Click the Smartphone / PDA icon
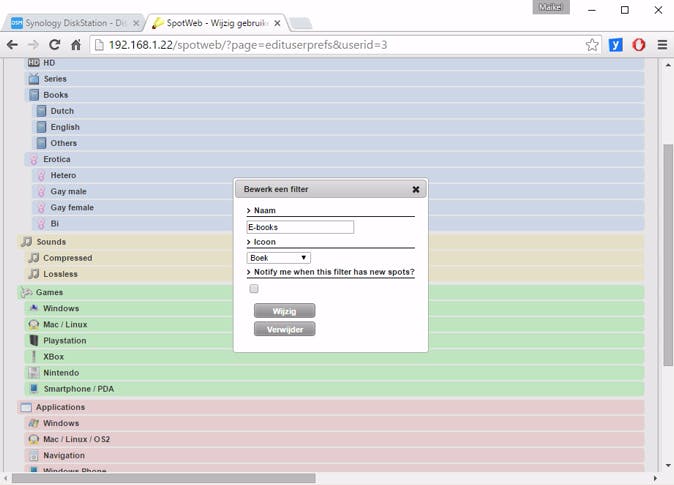 pos(34,389)
